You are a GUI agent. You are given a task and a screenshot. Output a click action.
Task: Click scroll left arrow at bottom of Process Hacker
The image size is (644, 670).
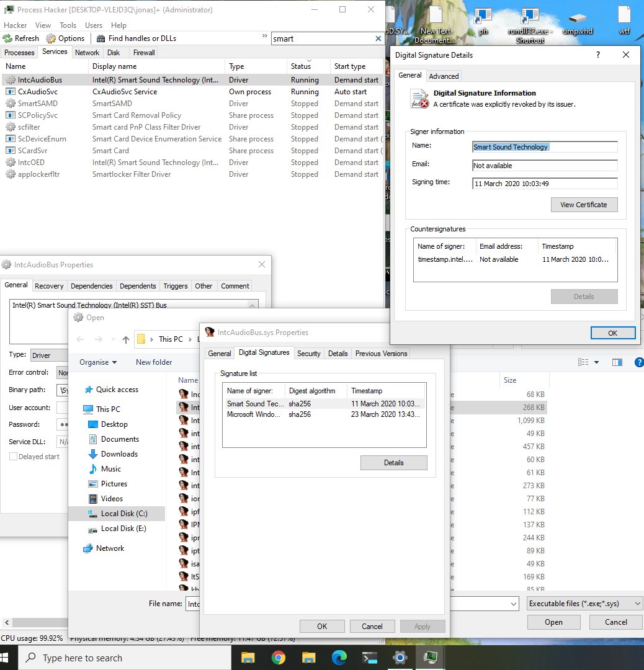click(7, 623)
